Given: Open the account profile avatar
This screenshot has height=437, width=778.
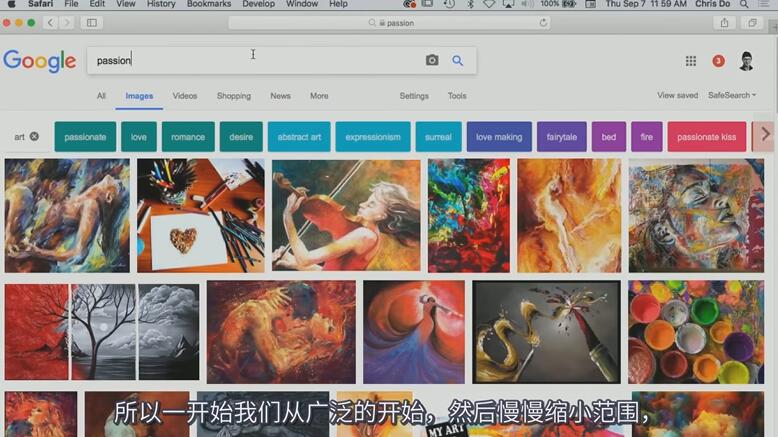Looking at the screenshot, I should pyautogui.click(x=746, y=61).
